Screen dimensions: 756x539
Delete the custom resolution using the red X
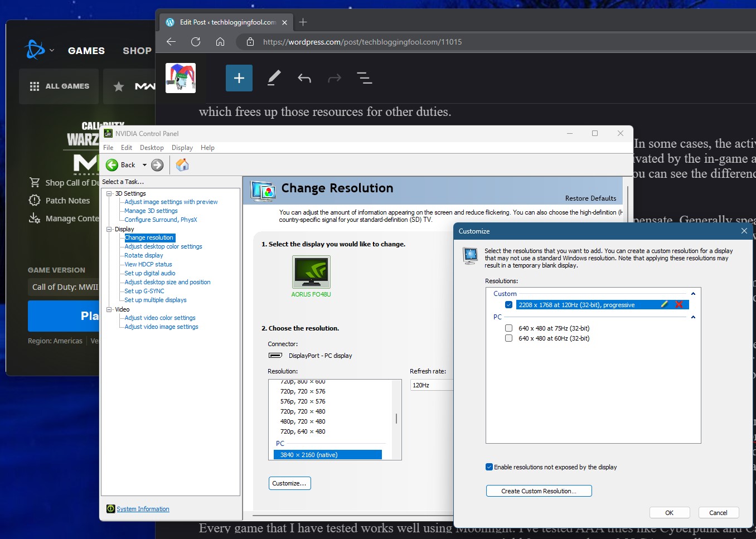click(680, 304)
